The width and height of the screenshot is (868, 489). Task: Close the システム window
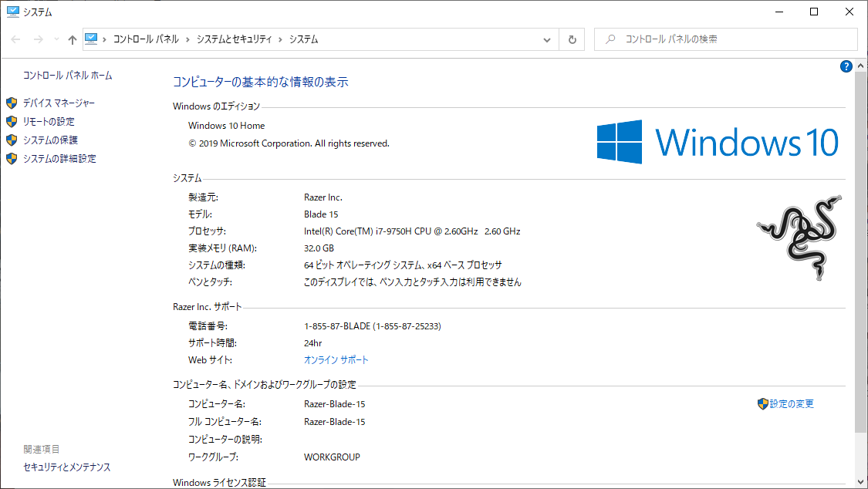pyautogui.click(x=849, y=12)
